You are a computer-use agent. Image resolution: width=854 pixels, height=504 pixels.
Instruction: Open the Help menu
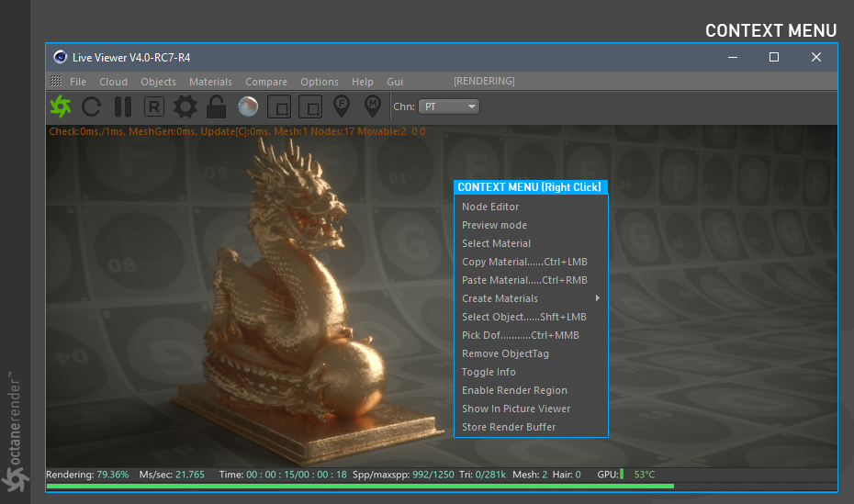(x=363, y=82)
